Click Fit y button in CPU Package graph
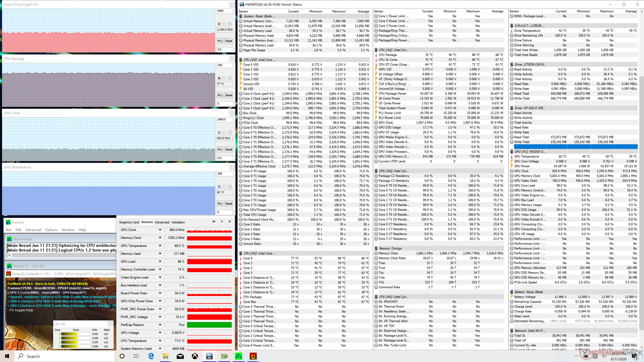 220,95
